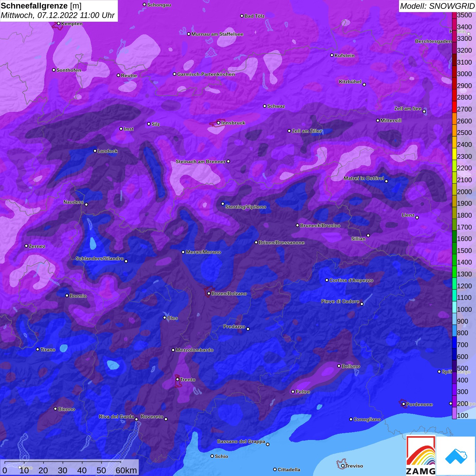Click the Matrei in Osttirol label

point(364,178)
